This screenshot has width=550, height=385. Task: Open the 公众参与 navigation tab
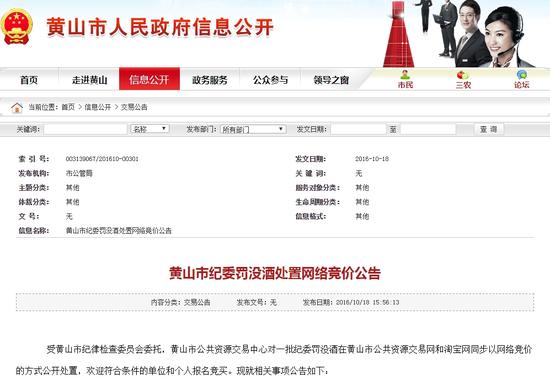pos(270,80)
